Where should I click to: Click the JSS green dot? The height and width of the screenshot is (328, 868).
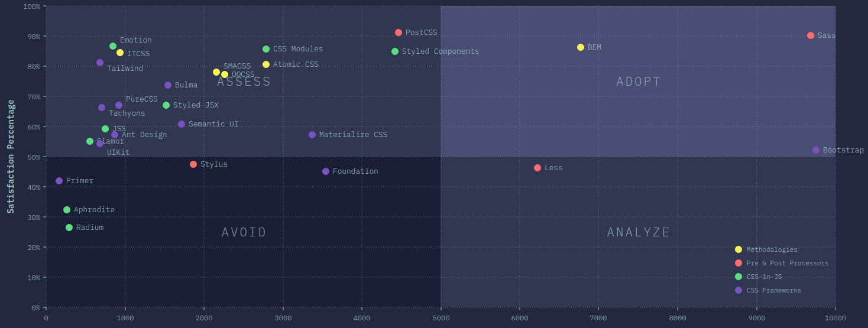coord(105,129)
